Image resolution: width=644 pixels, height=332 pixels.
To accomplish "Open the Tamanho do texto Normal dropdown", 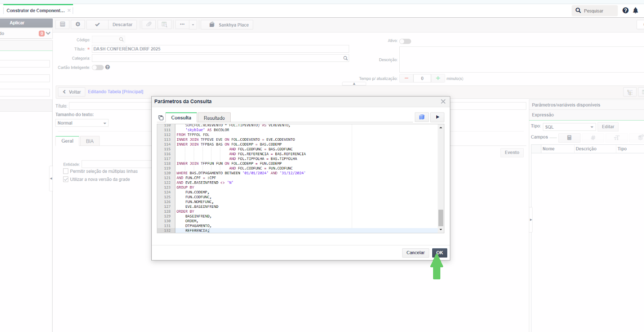I will (82, 123).
